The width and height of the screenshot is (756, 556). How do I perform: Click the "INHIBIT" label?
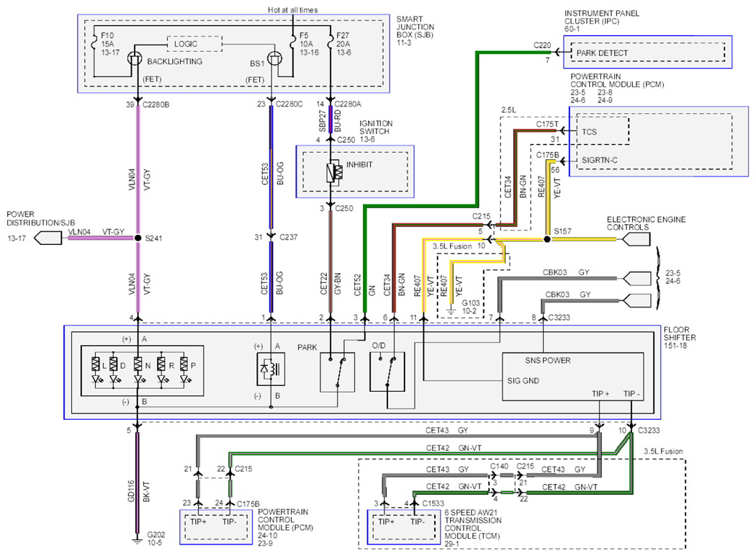[359, 164]
